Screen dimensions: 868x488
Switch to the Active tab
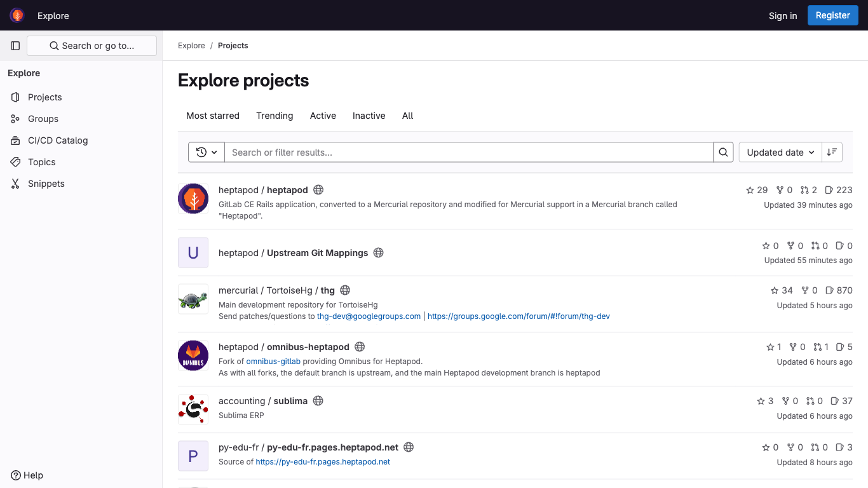tap(323, 116)
